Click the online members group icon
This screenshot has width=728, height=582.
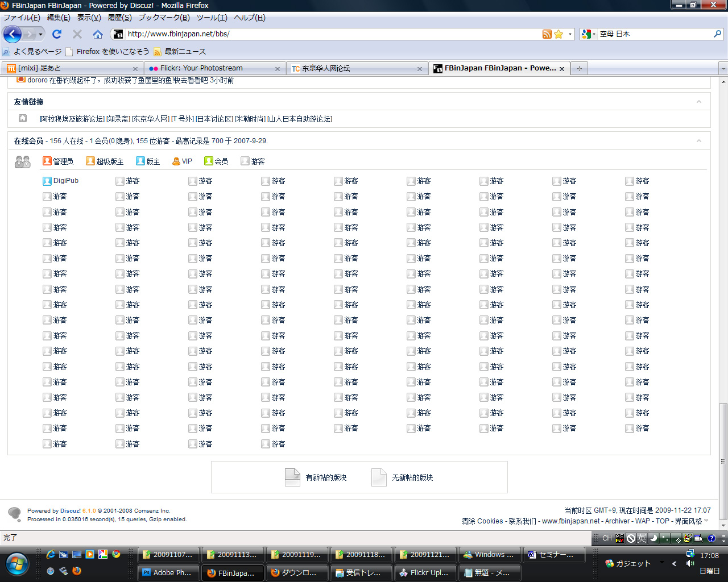pyautogui.click(x=23, y=162)
